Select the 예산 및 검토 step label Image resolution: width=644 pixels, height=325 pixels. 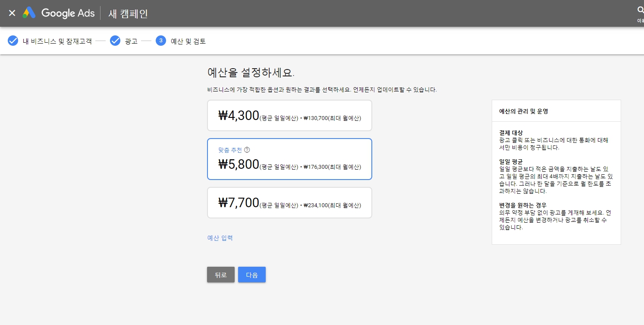(188, 41)
